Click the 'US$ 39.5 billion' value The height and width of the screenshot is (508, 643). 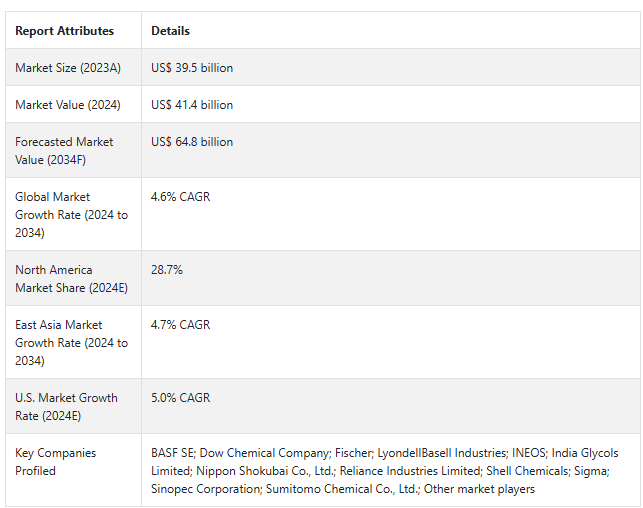[192, 68]
